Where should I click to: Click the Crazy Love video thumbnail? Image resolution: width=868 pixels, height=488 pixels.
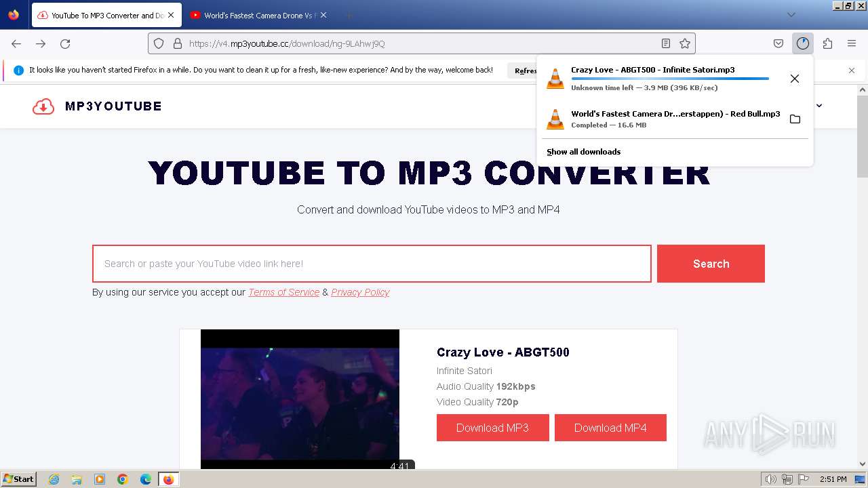[300, 399]
